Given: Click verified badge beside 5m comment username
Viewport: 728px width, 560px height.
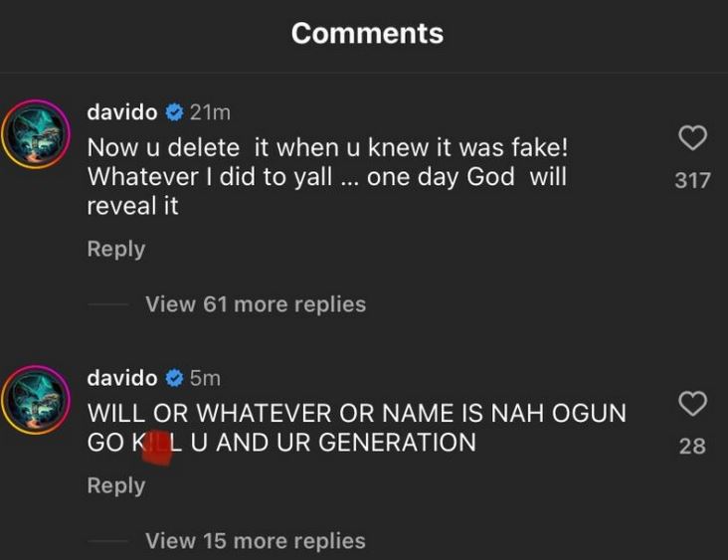Looking at the screenshot, I should point(174,378).
